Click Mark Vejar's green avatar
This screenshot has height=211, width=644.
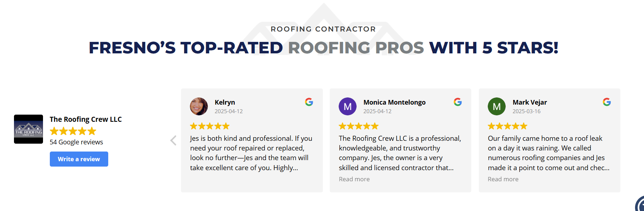coord(497,106)
